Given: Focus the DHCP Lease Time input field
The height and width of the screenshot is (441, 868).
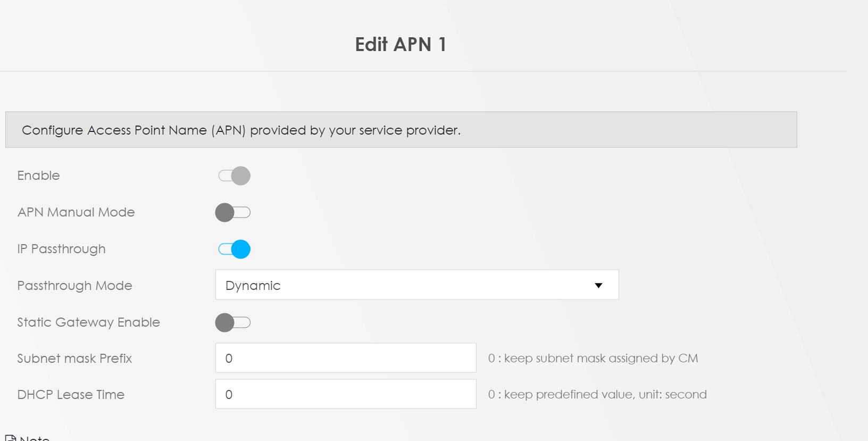Looking at the screenshot, I should [x=346, y=394].
